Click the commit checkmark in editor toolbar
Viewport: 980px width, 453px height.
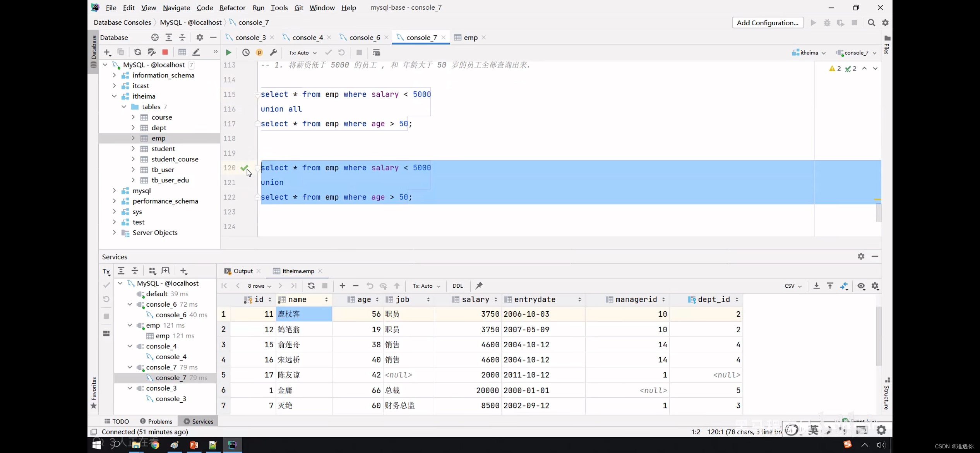328,53
